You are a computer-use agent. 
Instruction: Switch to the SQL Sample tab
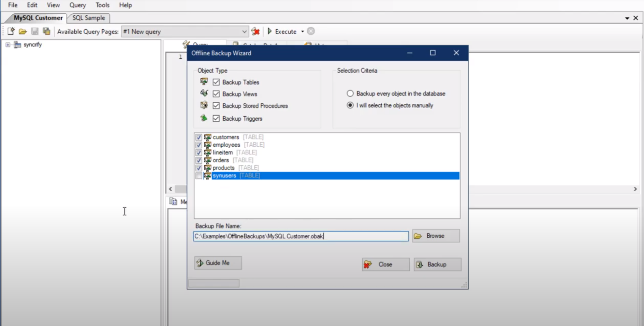(x=88, y=18)
